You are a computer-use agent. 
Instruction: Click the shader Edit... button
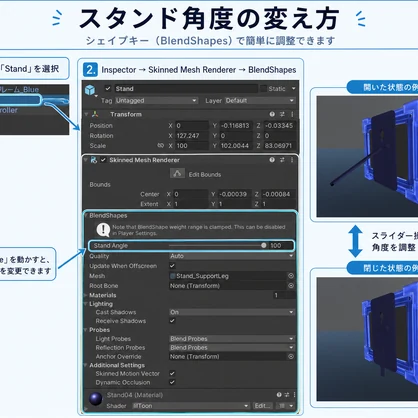tap(263, 406)
